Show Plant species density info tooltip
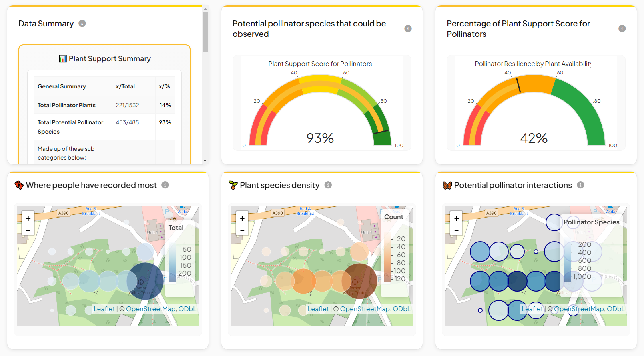The height and width of the screenshot is (356, 644). (328, 185)
